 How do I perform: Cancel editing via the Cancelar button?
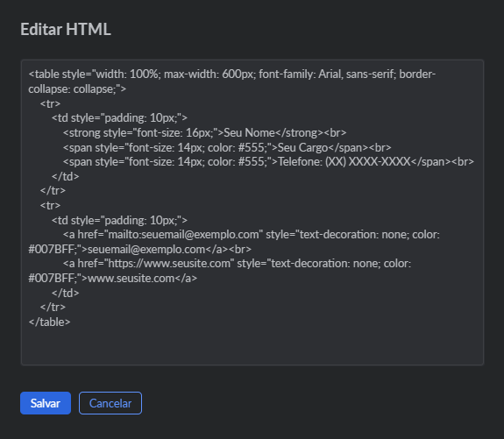110,403
